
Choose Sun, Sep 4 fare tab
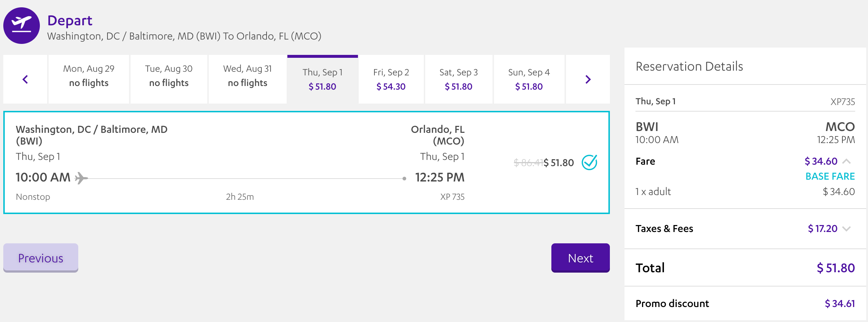tap(529, 79)
